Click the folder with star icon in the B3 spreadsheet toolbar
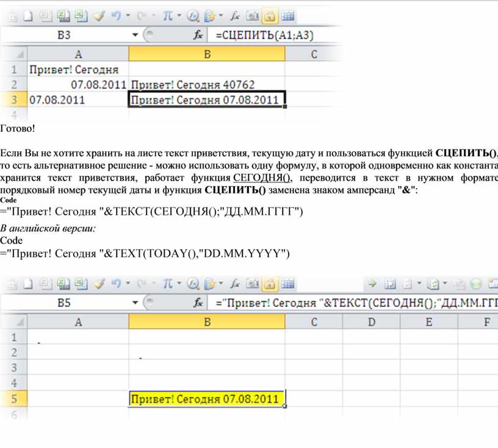This screenshot has height=448, width=498. (x=209, y=16)
